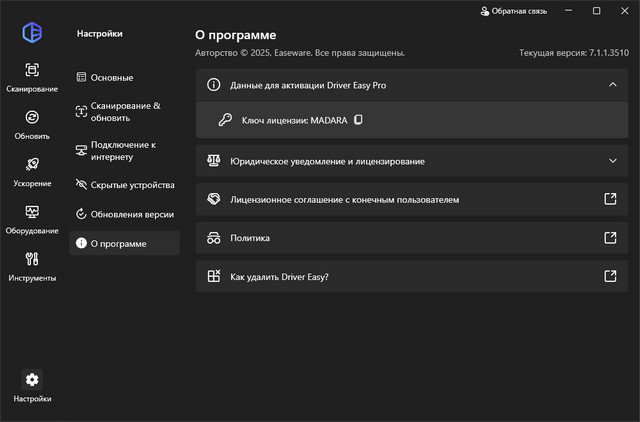
Task: Expand the Юридическое уведомление section
Action: (x=612, y=160)
